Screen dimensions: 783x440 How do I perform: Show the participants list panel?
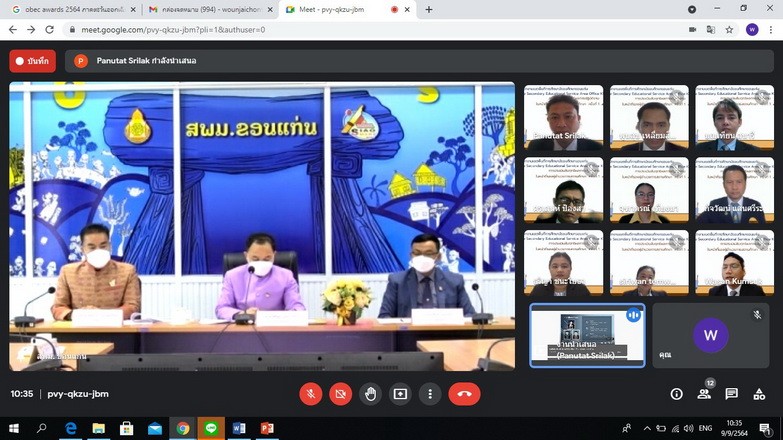704,394
